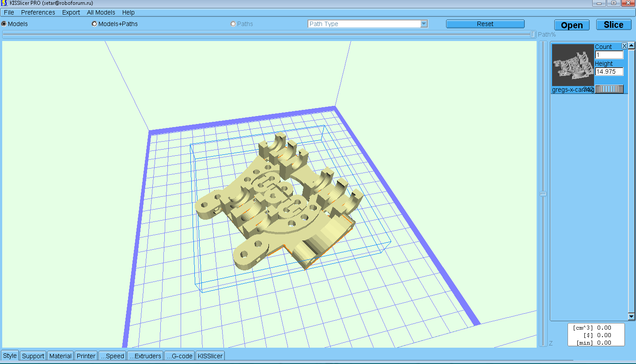
Task: Click the Height input field
Action: (x=609, y=71)
